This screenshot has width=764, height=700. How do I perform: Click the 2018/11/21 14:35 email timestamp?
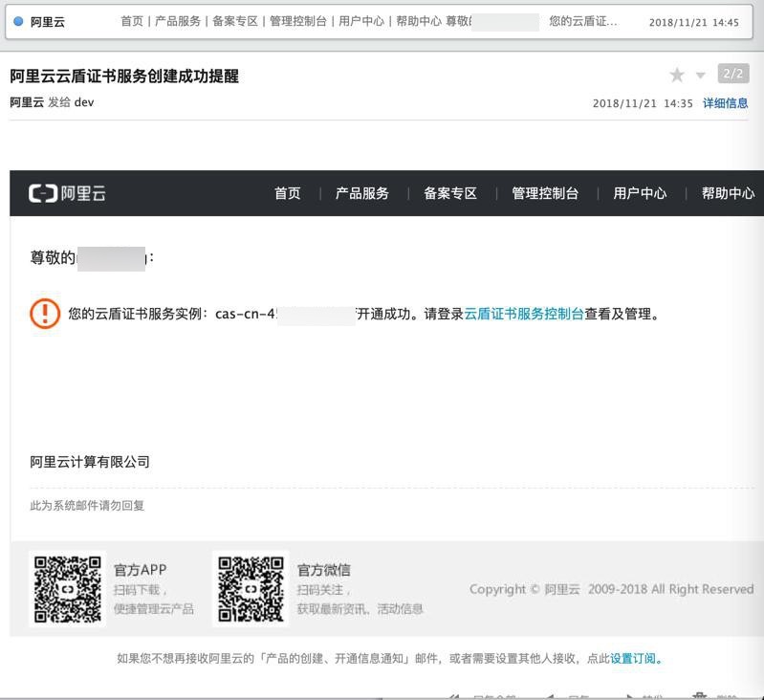tap(643, 103)
